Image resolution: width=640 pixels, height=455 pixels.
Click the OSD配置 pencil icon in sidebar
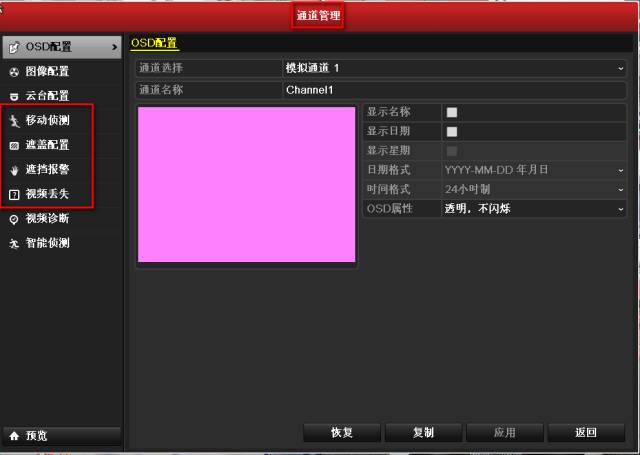(14, 47)
